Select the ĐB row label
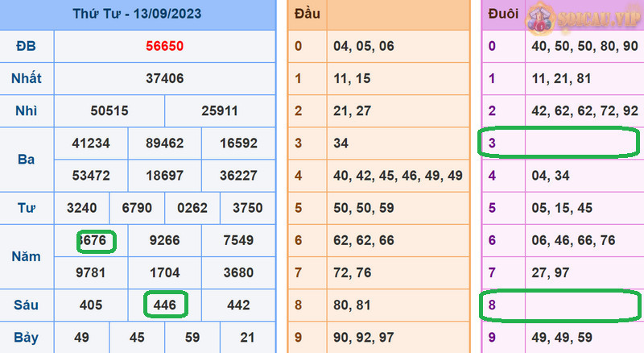The image size is (644, 353). [26, 46]
